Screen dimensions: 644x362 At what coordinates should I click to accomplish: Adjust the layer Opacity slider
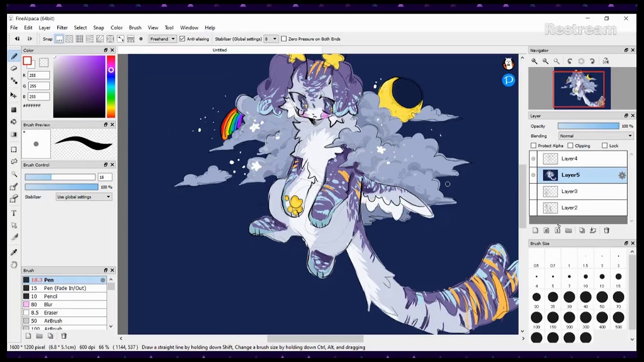point(588,126)
